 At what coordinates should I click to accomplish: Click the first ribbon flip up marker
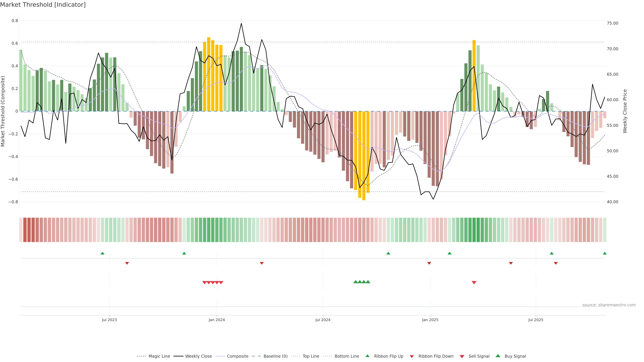(x=102, y=253)
